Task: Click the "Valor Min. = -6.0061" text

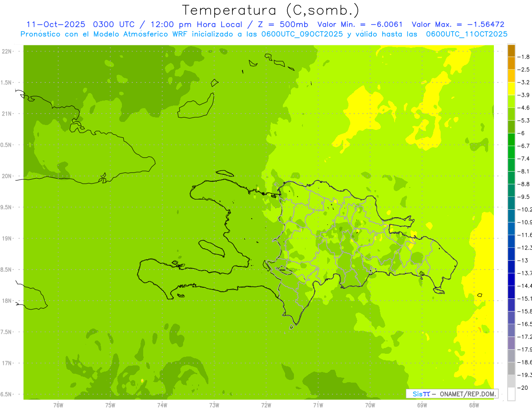Action: pyautogui.click(x=360, y=24)
